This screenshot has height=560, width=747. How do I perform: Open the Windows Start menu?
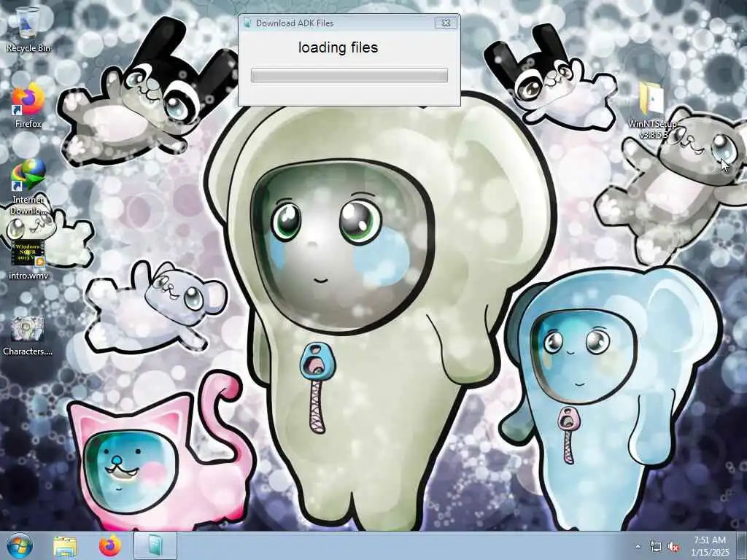click(20, 545)
